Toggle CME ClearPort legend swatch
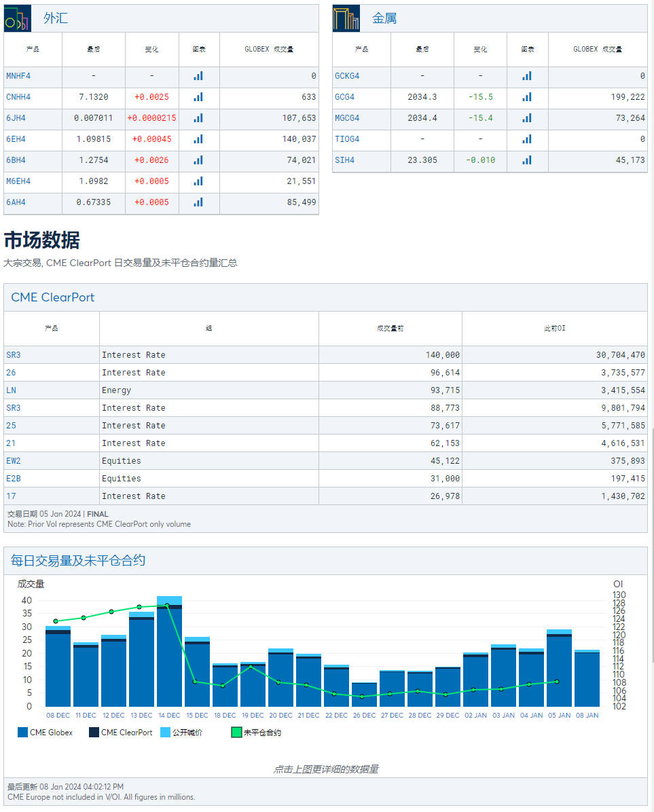The image size is (654, 812). pos(94,733)
